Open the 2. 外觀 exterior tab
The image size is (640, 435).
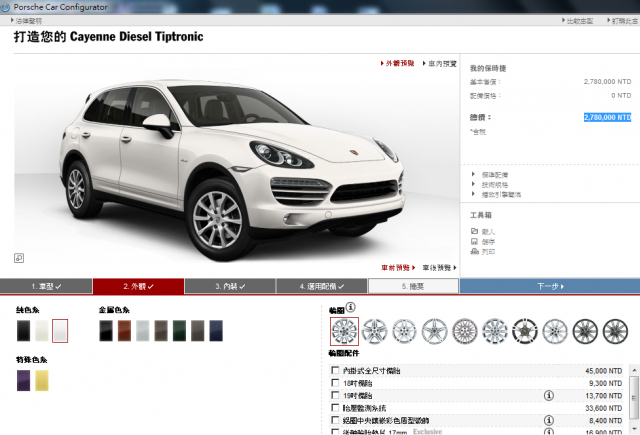tap(138, 286)
